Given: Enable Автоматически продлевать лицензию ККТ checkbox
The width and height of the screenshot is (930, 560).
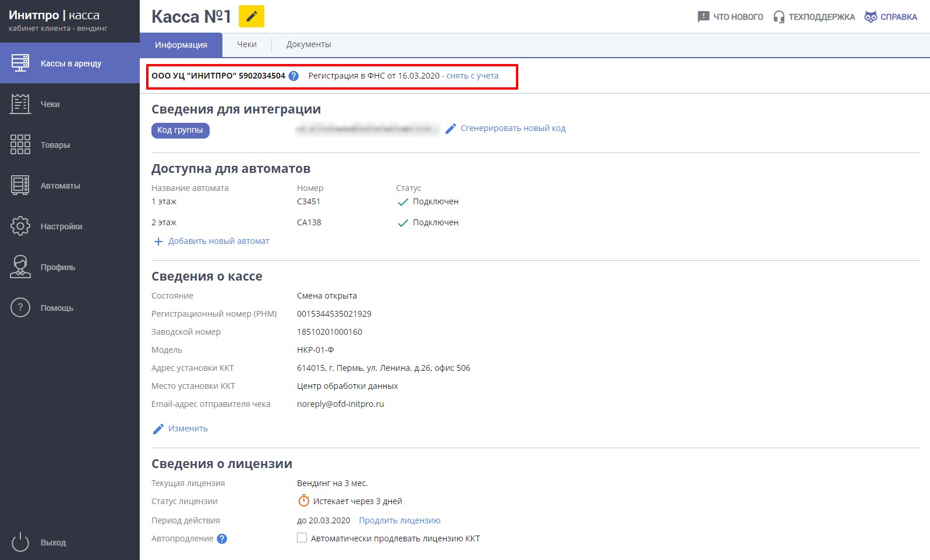Looking at the screenshot, I should coord(302,538).
